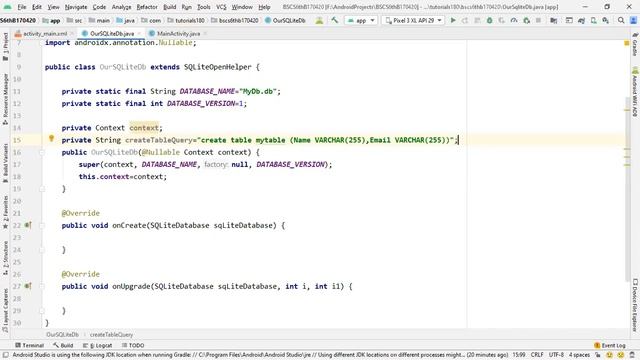Click the override gutter icon on line 27
The height and width of the screenshot is (360, 640).
coord(28,286)
